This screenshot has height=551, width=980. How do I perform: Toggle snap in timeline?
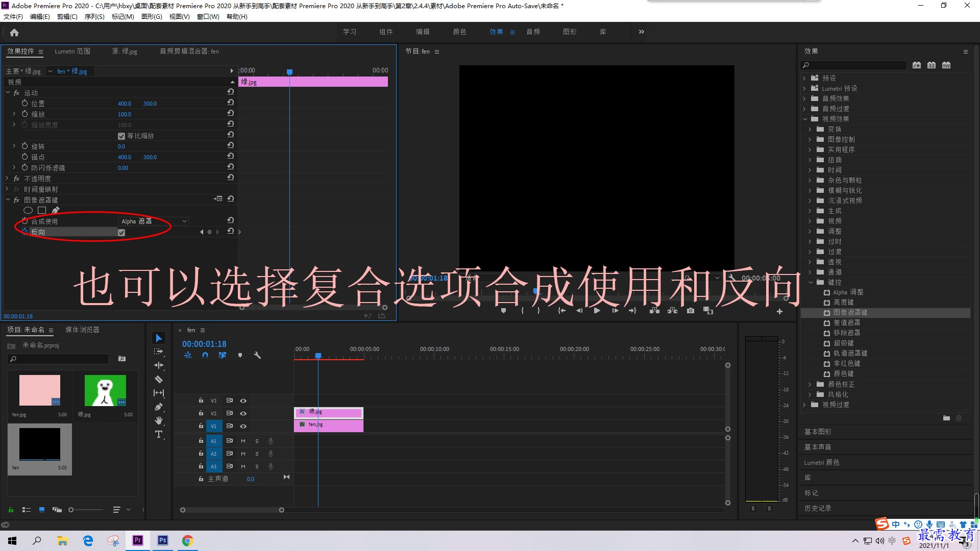click(x=205, y=355)
